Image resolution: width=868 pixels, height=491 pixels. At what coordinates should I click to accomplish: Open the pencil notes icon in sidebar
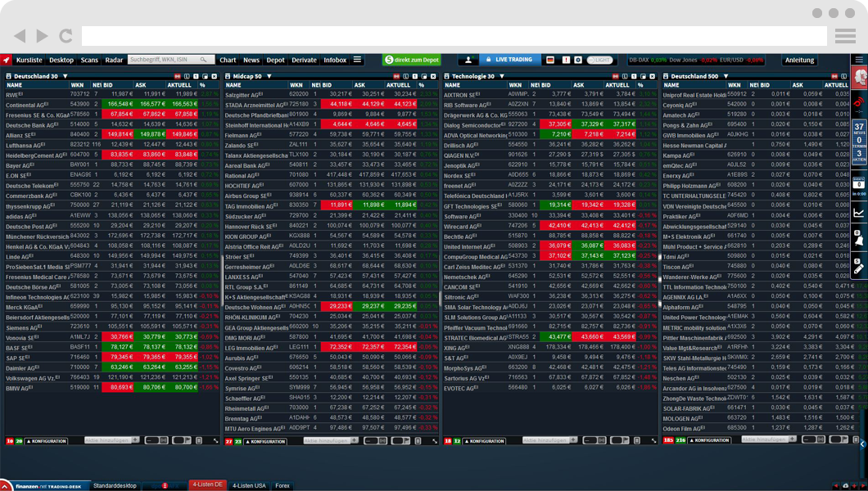[x=859, y=267]
